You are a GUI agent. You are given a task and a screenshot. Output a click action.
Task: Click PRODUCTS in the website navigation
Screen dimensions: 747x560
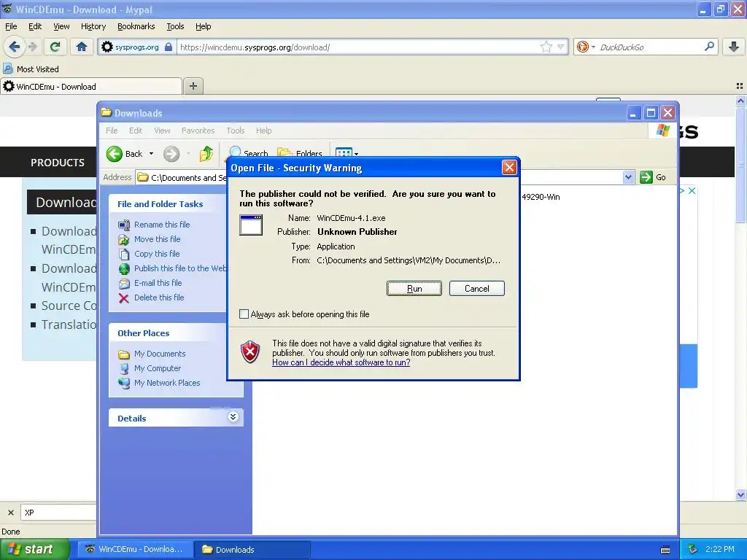58,163
